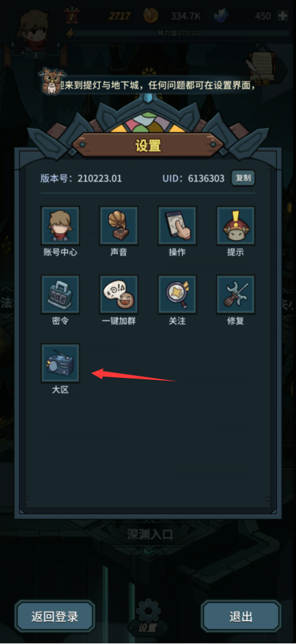This screenshot has height=644, width=296.
Task: Open the 密令 code lock icon
Action: [x=60, y=294]
